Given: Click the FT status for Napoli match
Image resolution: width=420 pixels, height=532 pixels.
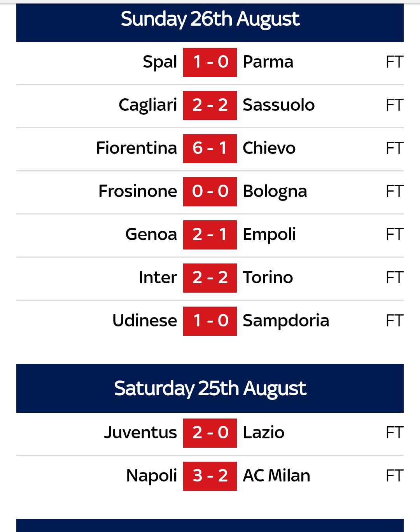Looking at the screenshot, I should [x=394, y=476].
